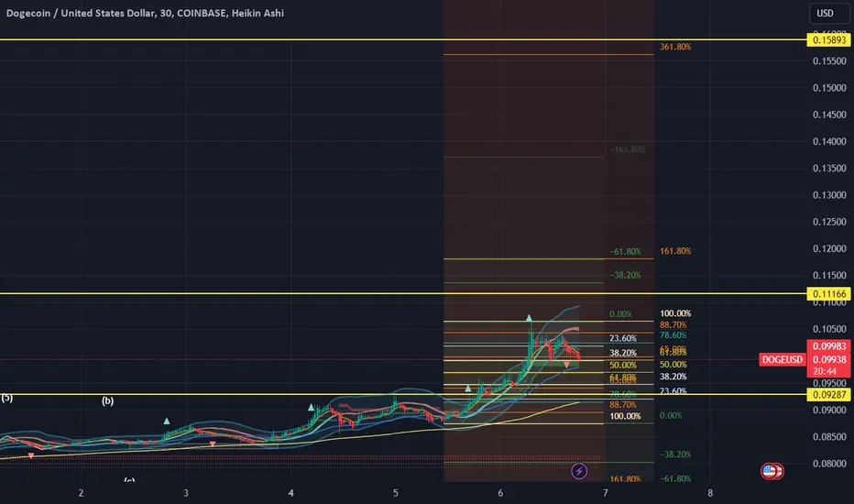The width and height of the screenshot is (854, 504).
Task: Click date 7 on the time axis
Action: (x=605, y=493)
